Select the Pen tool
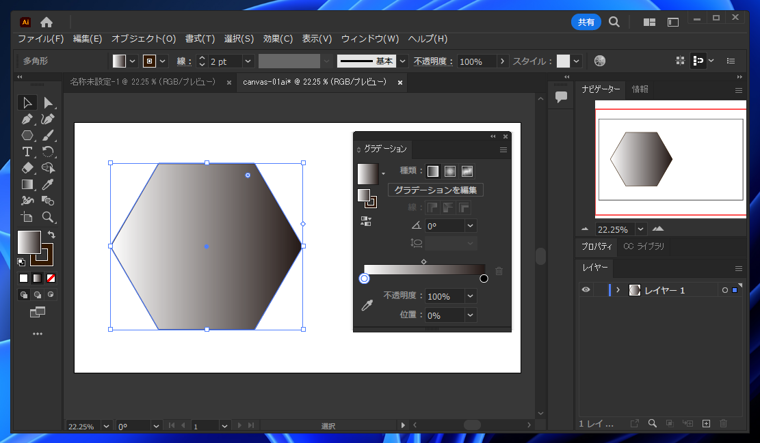The image size is (760, 443). (27, 119)
